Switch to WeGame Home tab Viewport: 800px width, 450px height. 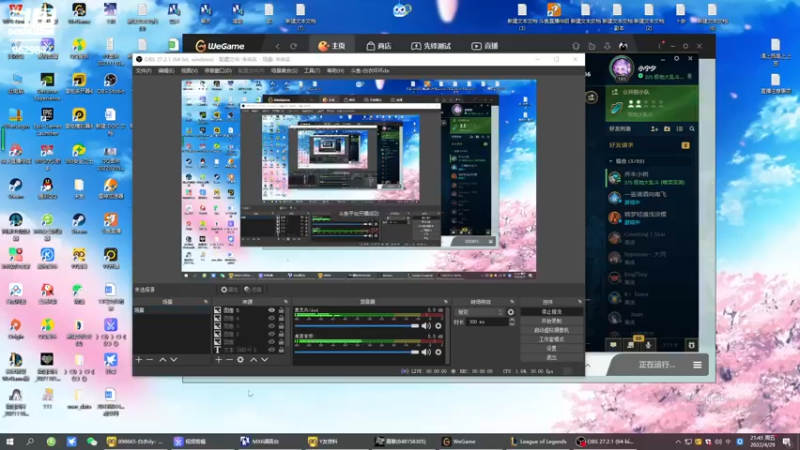(x=332, y=46)
